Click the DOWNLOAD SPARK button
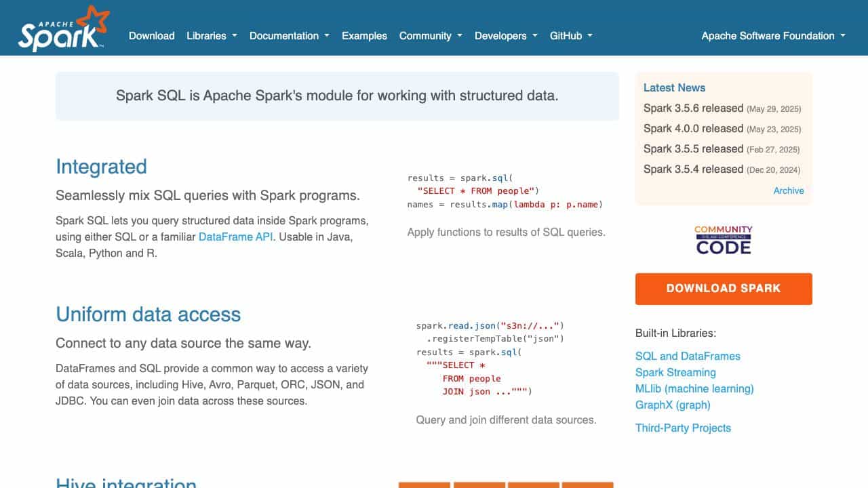 coord(724,289)
